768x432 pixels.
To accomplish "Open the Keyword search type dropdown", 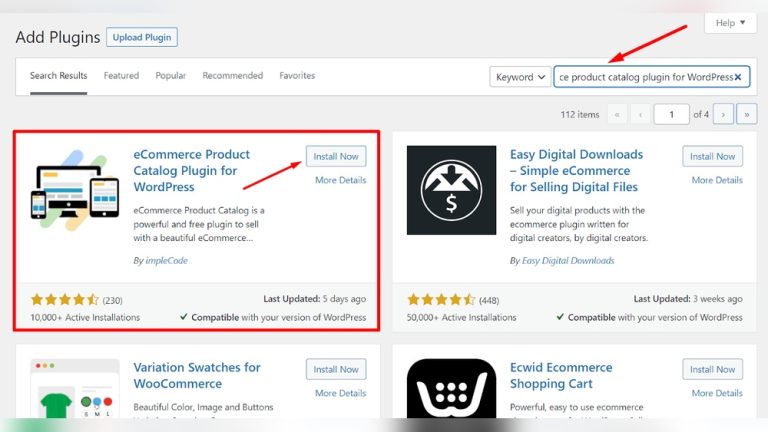I will tap(520, 77).
